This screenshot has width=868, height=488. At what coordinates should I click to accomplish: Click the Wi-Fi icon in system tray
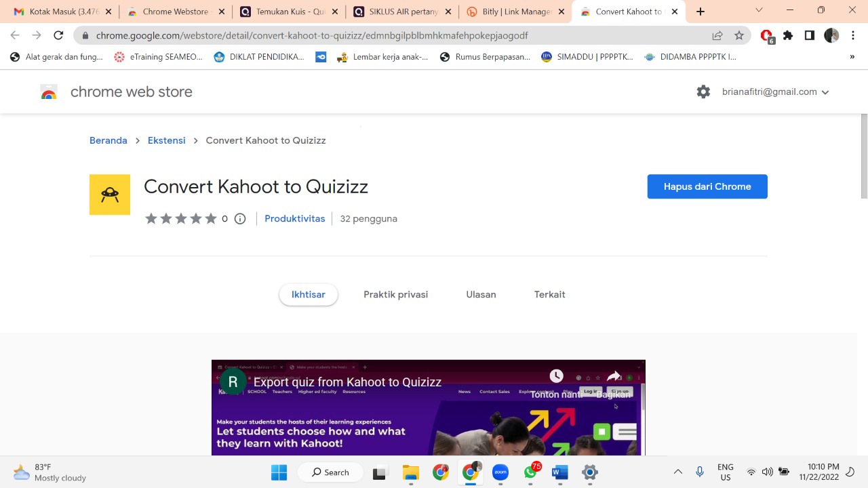(x=751, y=472)
